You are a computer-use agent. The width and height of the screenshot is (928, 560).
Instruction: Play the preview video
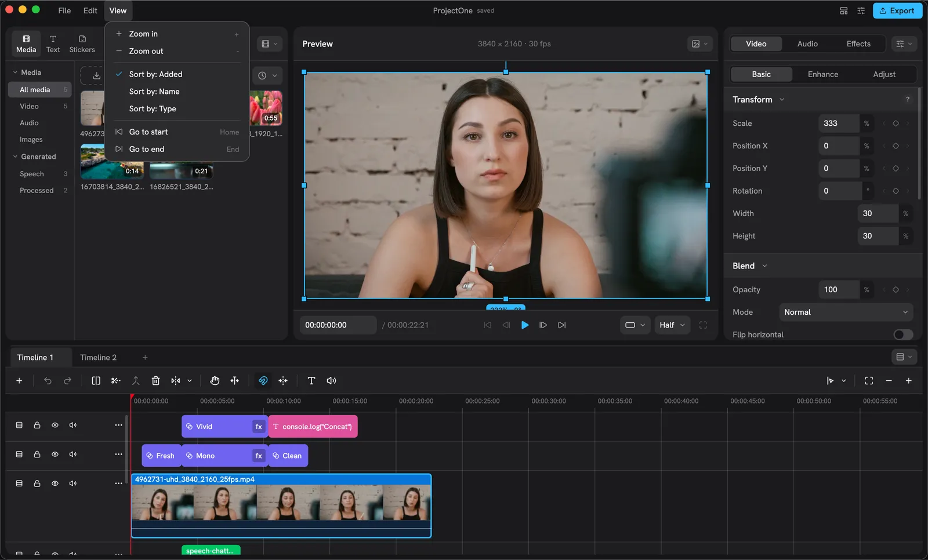[525, 325]
